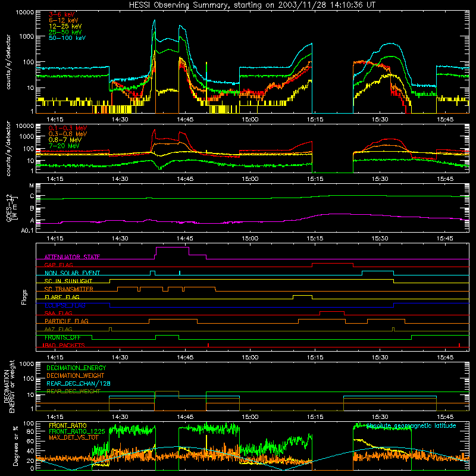
Task: Select the 14:45 tick label under MeV panel
Action: 185,179
